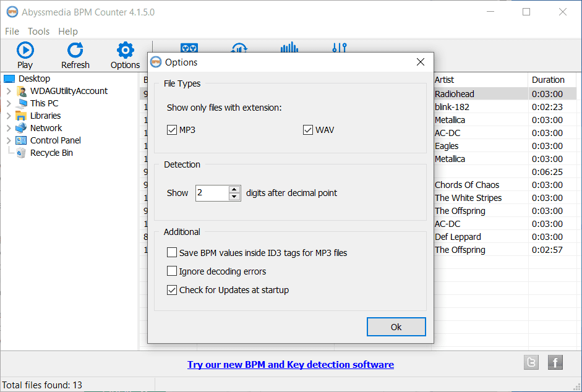The image size is (582, 392).
Task: Click the sliders toolbar icon
Action: click(339, 48)
